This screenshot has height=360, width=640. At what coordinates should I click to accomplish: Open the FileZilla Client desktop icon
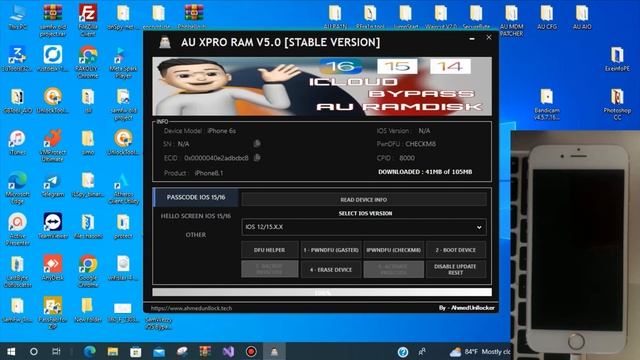(x=88, y=20)
